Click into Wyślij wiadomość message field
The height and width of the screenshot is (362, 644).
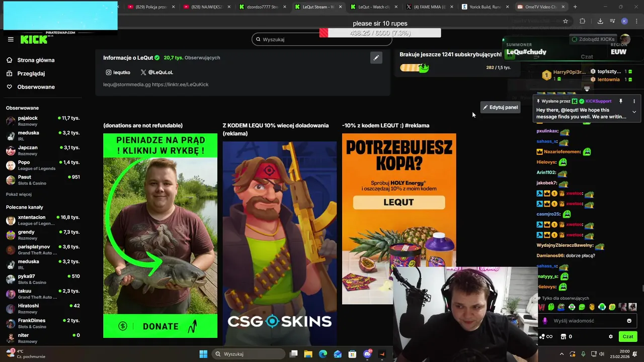pos(587,321)
